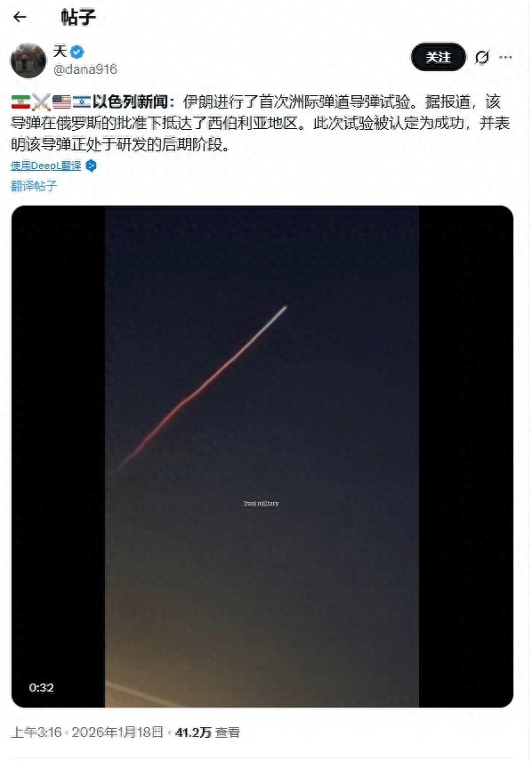
Task: Click the Iran military watermark text in video
Action: click(261, 504)
